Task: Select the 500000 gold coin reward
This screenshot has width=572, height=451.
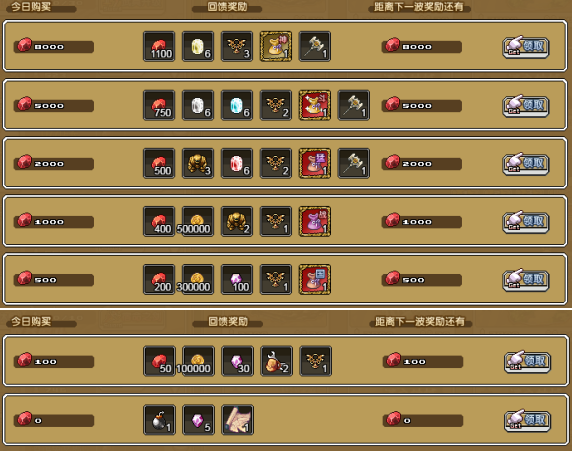Action: pos(197,221)
